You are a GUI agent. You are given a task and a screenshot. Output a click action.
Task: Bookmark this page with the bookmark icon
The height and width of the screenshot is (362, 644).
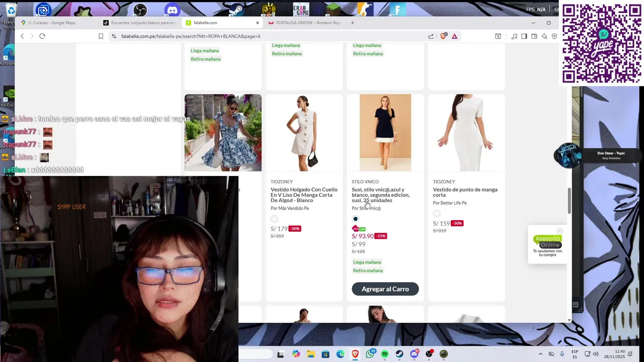point(101,36)
